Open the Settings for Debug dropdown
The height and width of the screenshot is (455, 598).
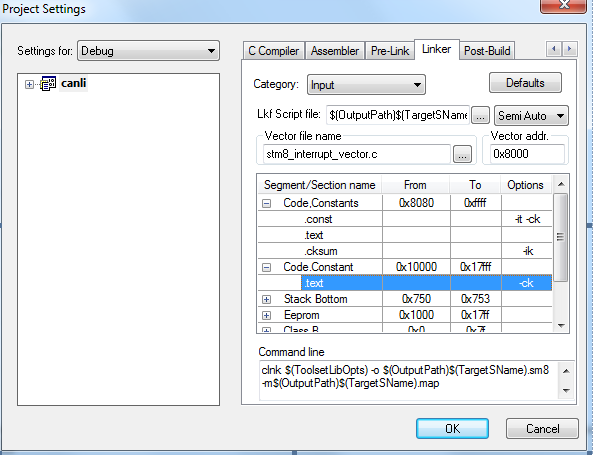click(x=148, y=51)
